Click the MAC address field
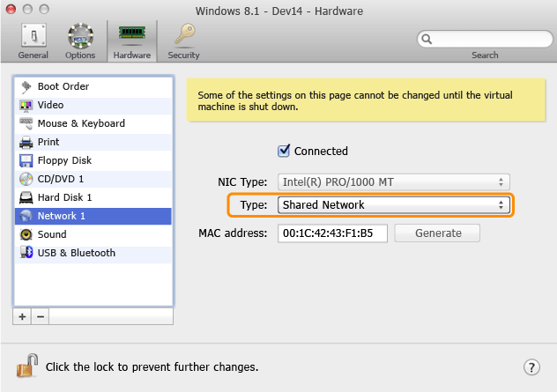The image size is (557, 392). 332,233
